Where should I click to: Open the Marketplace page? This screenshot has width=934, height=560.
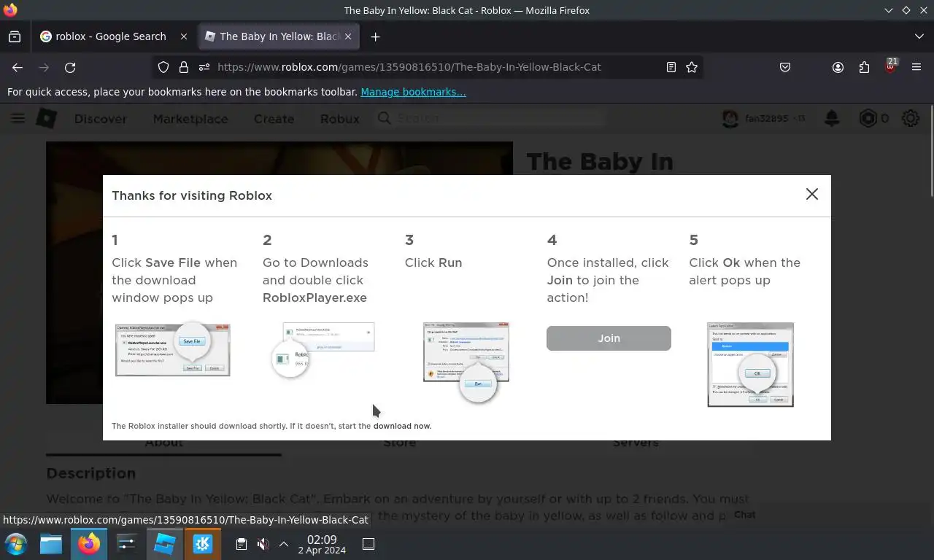[190, 119]
